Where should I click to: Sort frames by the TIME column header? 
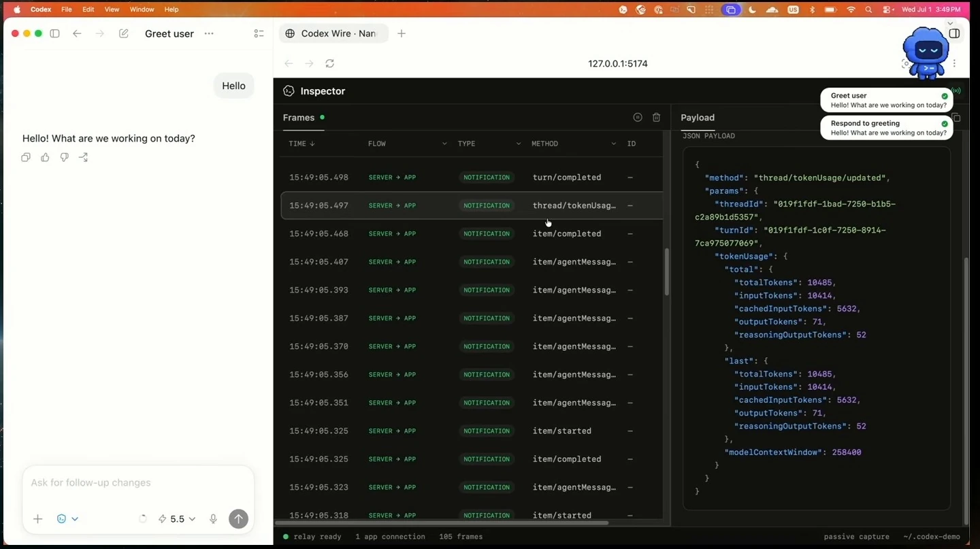(x=301, y=144)
